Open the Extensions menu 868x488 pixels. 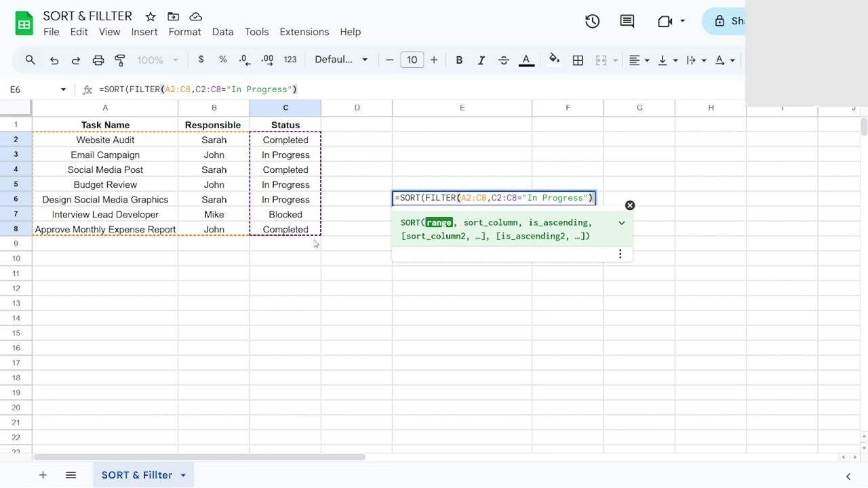(304, 32)
